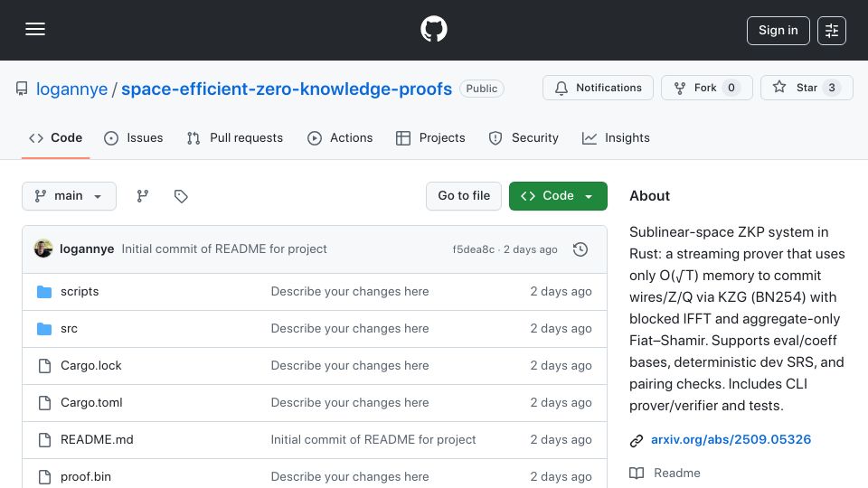868x488 pixels.
Task: Open README.md row commit message link
Action: (373, 440)
